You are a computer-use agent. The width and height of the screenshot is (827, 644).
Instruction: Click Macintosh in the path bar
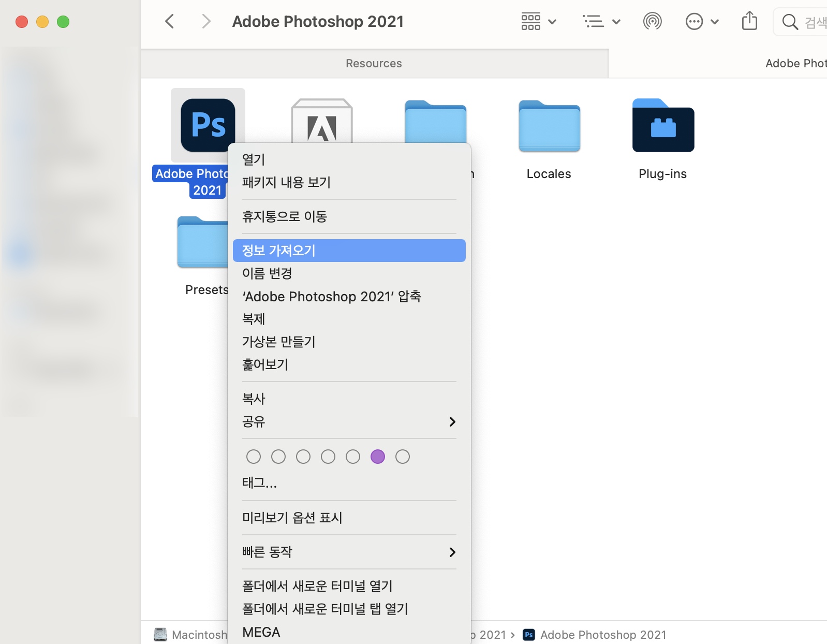(x=199, y=635)
